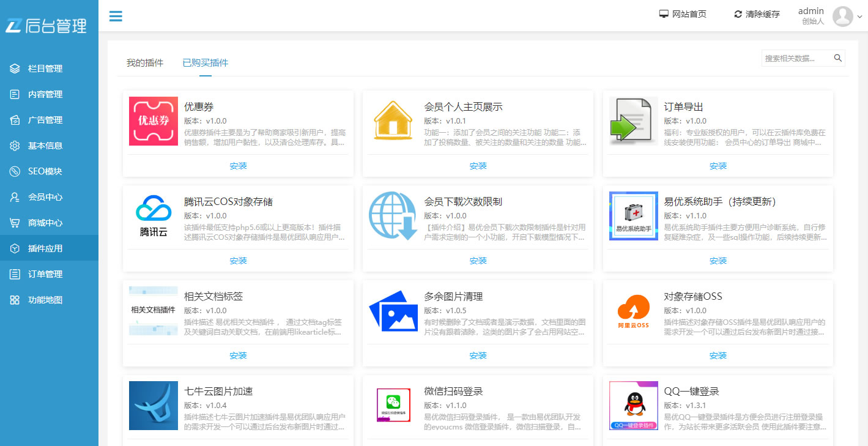Click the QQ一键登录 penguin icon
The width and height of the screenshot is (868, 446).
point(633,406)
